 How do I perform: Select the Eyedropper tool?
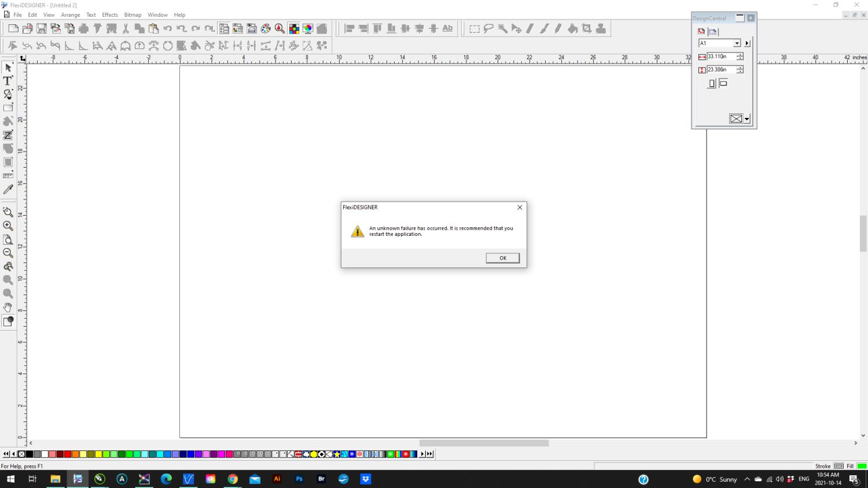(x=8, y=190)
